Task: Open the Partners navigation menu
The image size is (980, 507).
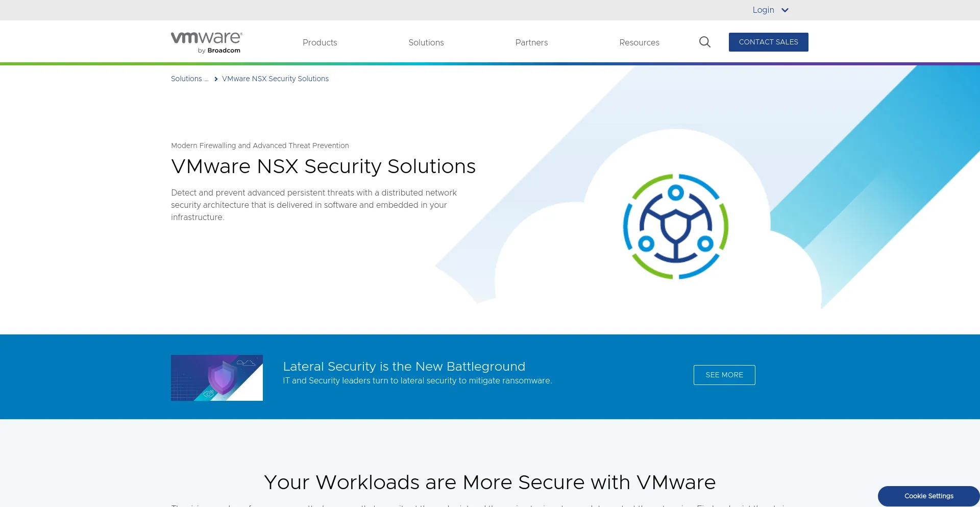Action: [531, 42]
